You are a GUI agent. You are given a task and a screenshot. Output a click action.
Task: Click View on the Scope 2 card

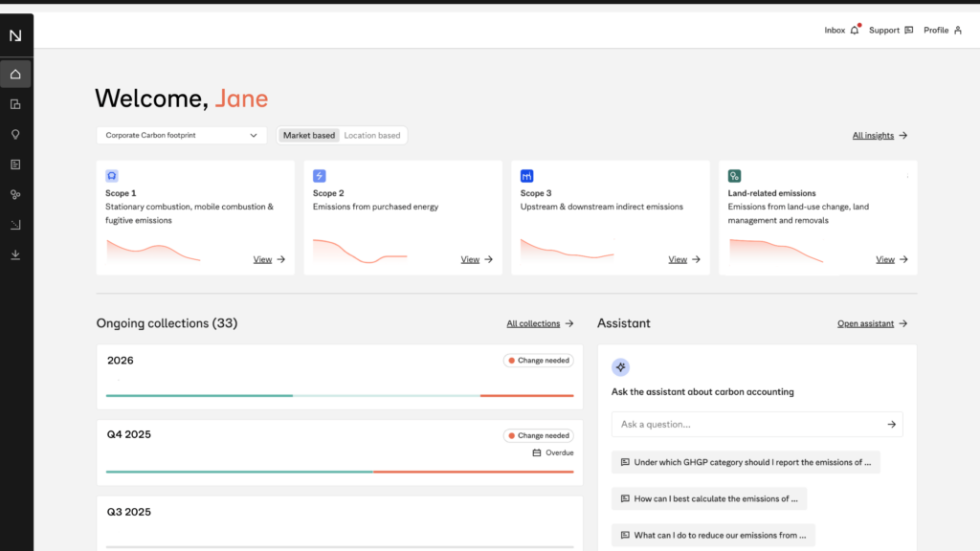477,259
